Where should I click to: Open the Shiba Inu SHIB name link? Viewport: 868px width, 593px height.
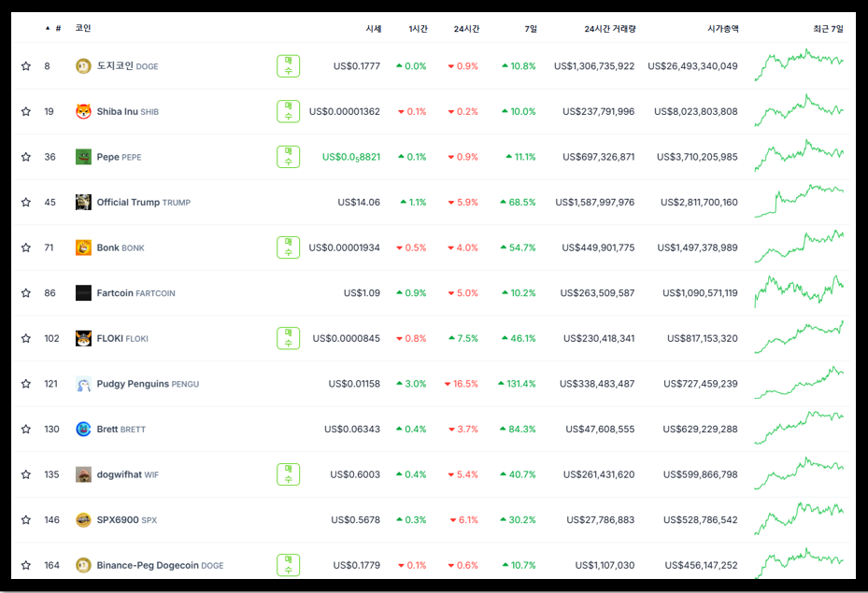(x=128, y=112)
